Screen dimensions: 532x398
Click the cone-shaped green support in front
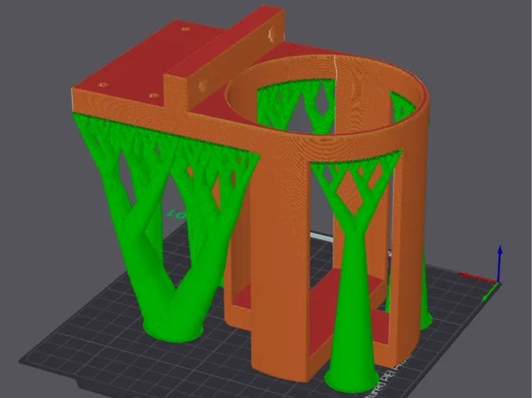point(353,271)
